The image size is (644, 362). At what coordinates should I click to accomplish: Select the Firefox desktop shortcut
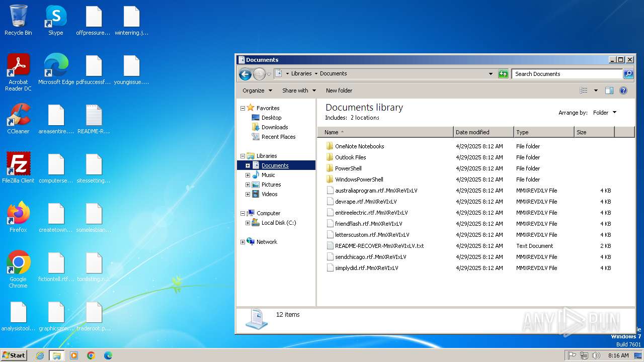coord(18,217)
